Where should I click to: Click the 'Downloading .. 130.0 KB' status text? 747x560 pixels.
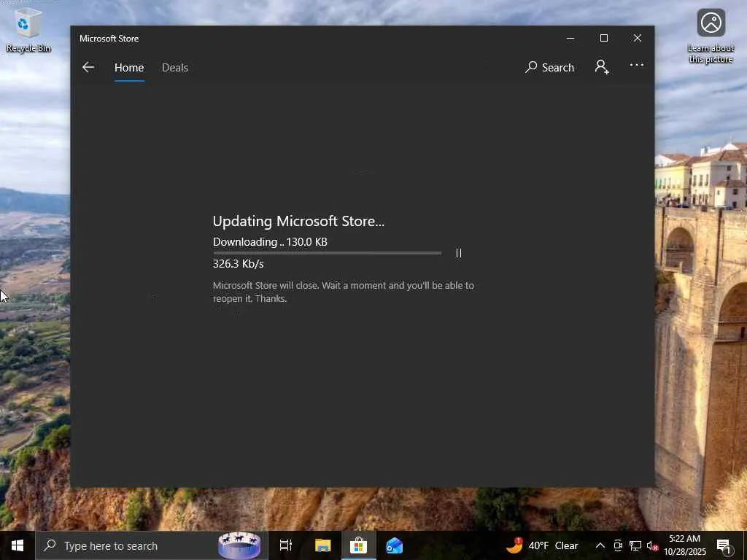(270, 242)
